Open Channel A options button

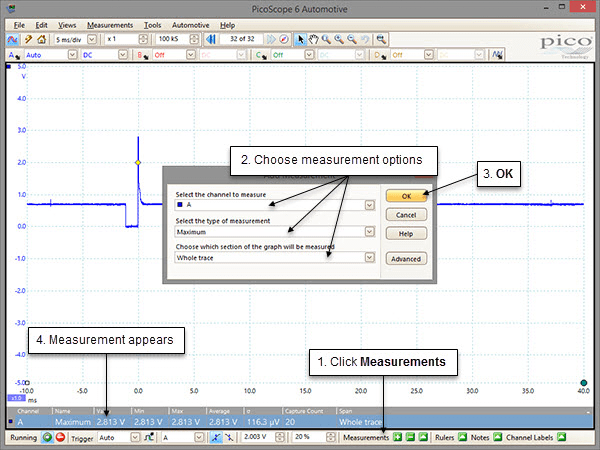[15, 55]
